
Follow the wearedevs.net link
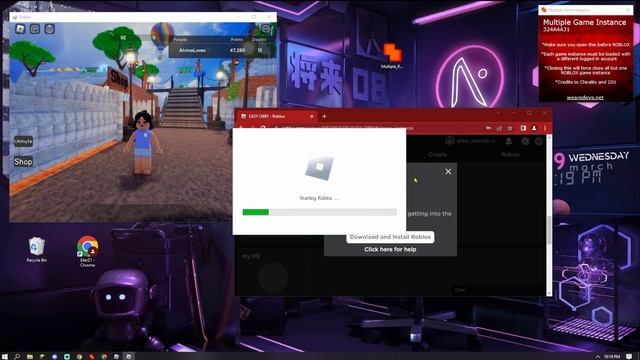point(585,98)
